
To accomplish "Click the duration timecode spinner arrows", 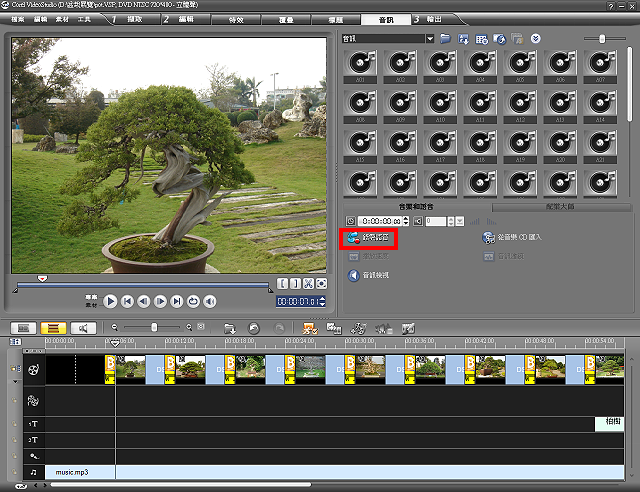I will point(406,221).
